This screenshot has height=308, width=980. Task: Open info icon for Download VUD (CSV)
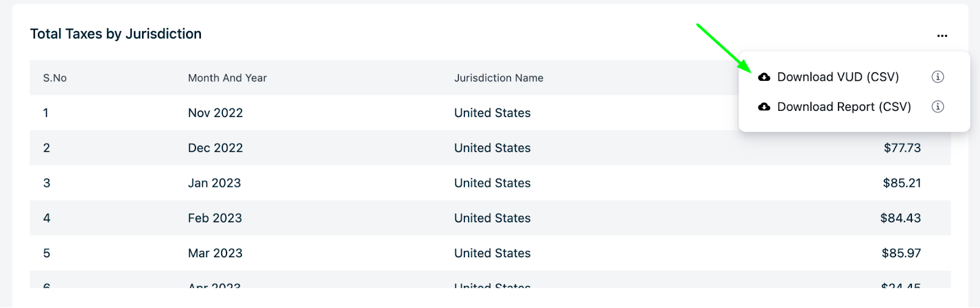(x=937, y=77)
